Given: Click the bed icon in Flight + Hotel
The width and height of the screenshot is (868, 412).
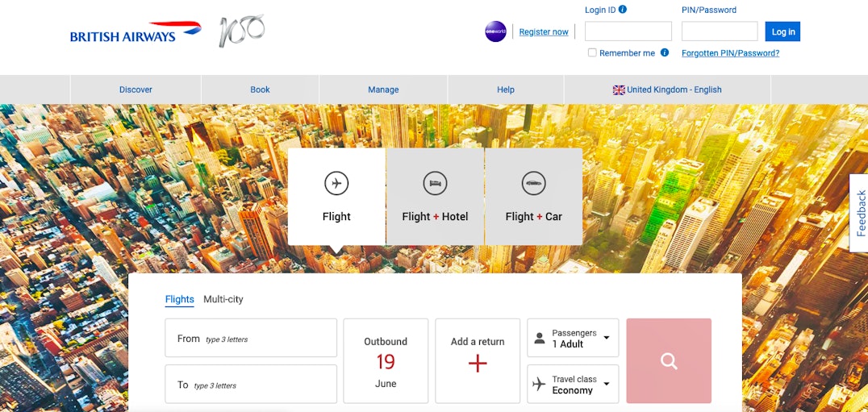Looking at the screenshot, I should [435, 183].
